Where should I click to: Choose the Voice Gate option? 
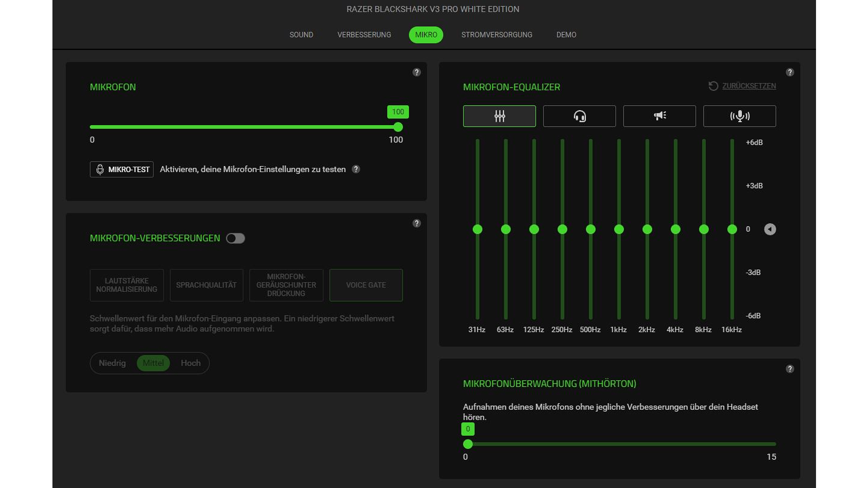[x=366, y=285]
